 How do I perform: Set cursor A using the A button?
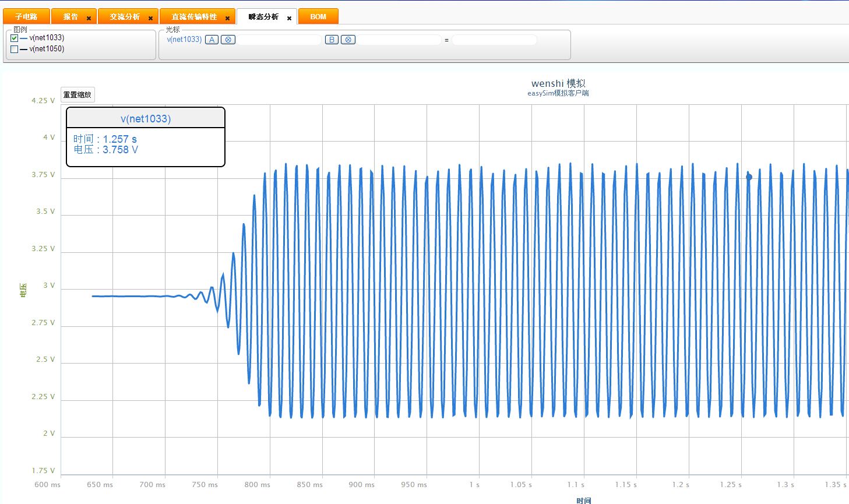(212, 40)
